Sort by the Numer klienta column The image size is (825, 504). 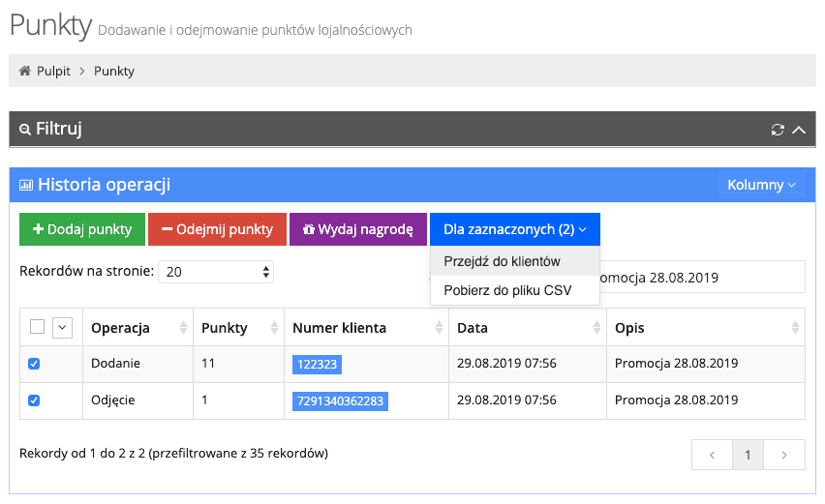pyautogui.click(x=366, y=327)
